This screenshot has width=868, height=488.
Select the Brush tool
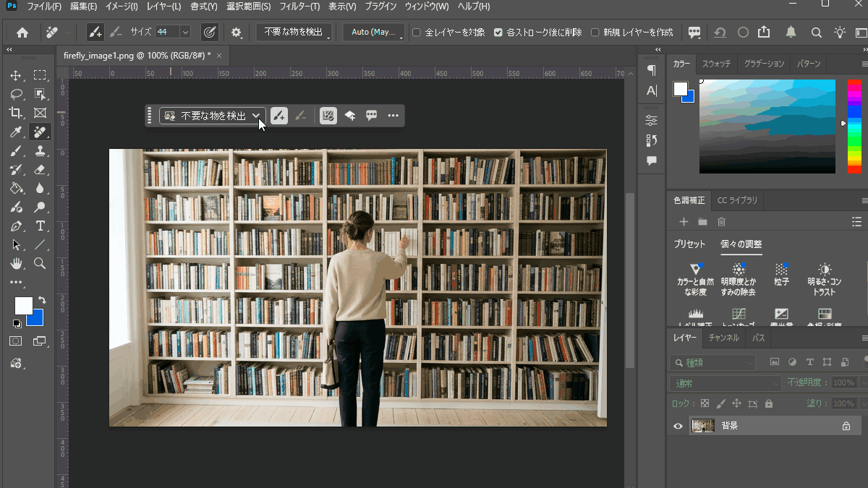pyautogui.click(x=16, y=151)
